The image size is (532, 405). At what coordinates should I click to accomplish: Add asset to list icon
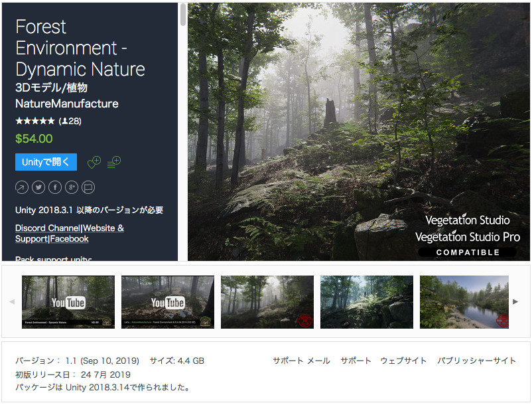tap(114, 162)
